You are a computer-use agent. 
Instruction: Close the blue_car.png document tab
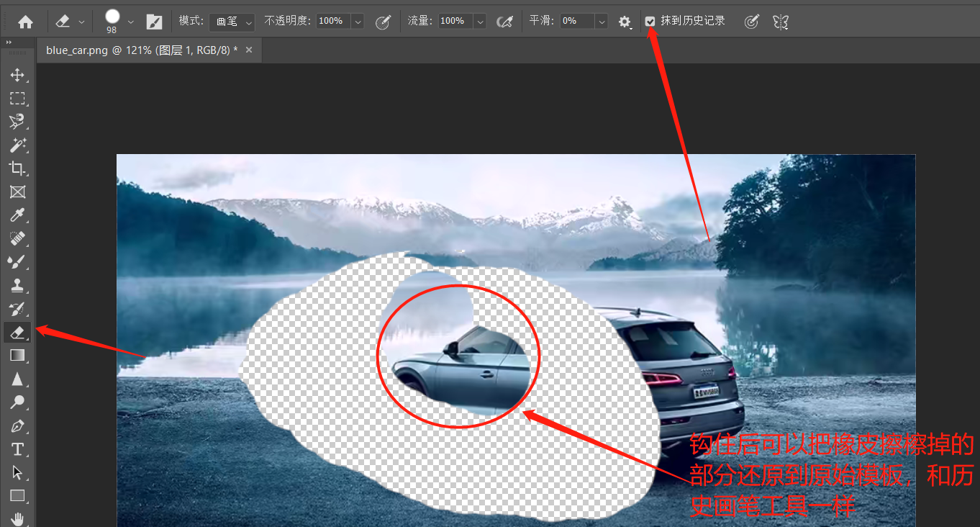[249, 50]
